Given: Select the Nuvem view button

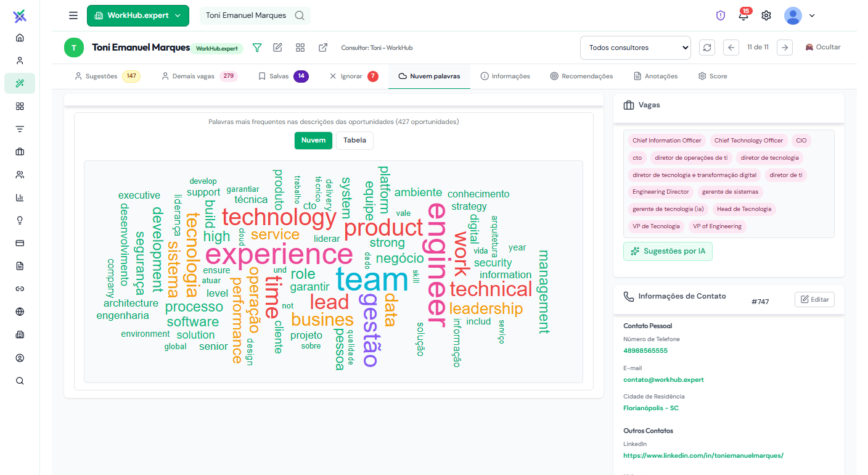Looking at the screenshot, I should (313, 141).
